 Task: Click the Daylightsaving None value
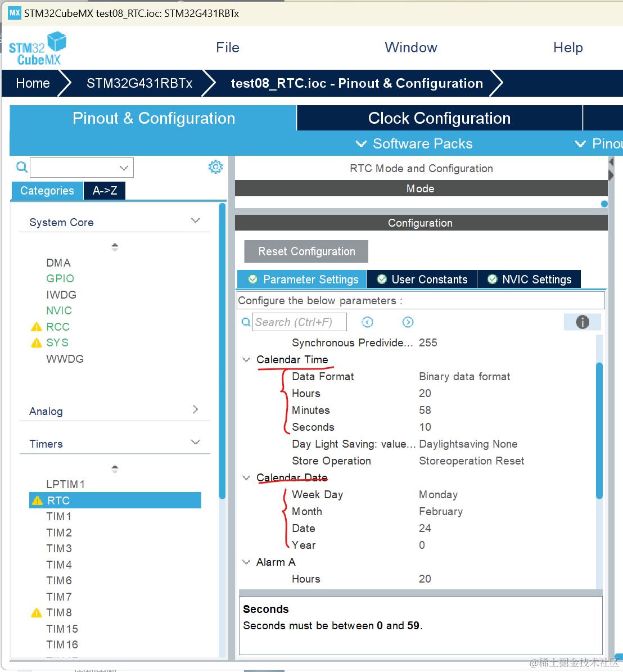point(468,444)
